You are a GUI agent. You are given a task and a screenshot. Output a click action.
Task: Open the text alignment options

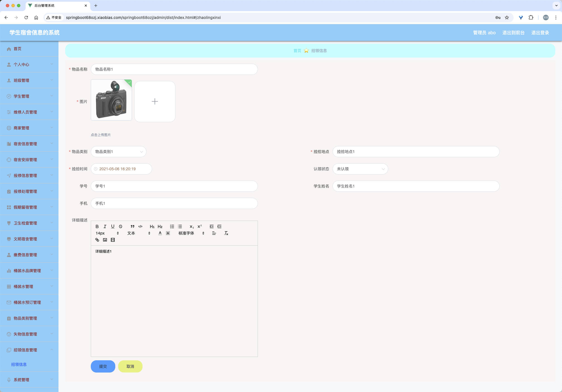pyautogui.click(x=214, y=233)
